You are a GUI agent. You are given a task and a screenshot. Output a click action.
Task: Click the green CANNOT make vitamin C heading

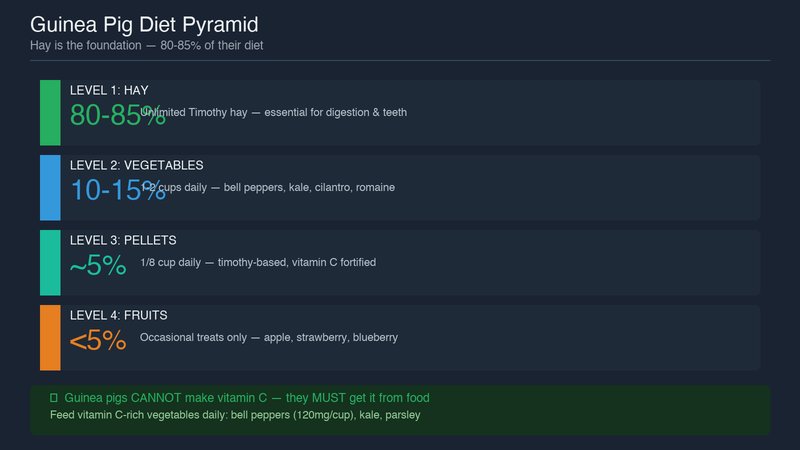pos(247,397)
